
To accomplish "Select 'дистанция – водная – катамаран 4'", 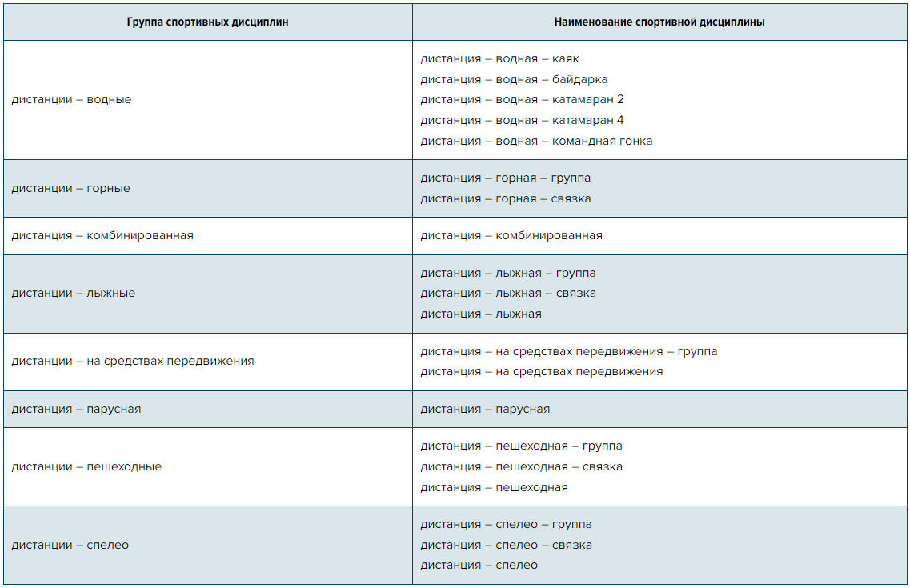I will 522,121.
